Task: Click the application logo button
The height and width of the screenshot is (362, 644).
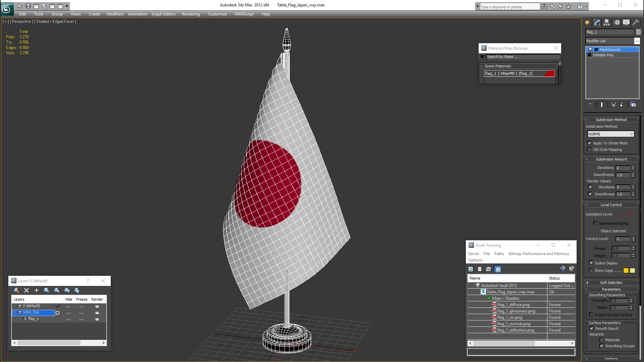Action: click(7, 9)
